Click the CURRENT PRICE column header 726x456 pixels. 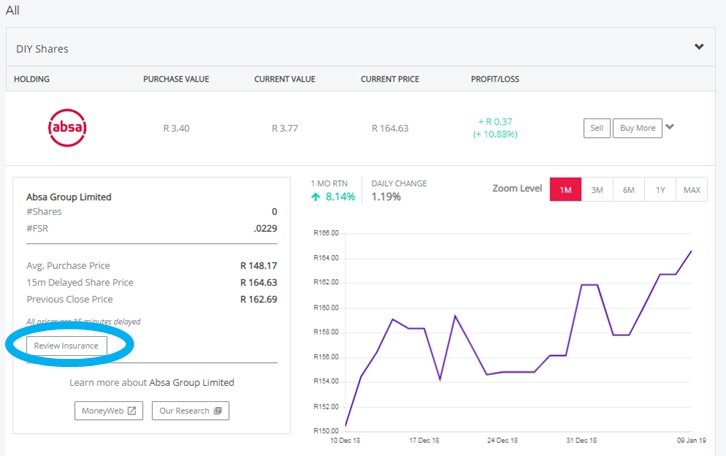[390, 79]
